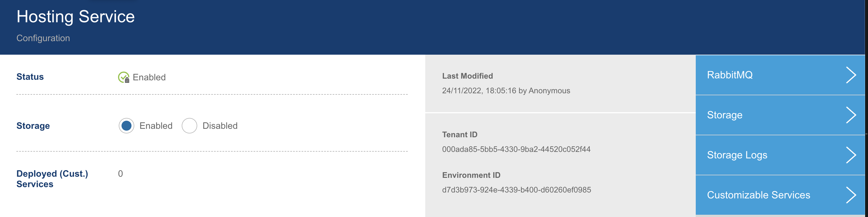The width and height of the screenshot is (868, 217).
Task: Click the Configuration subtitle
Action: pyautogui.click(x=43, y=38)
